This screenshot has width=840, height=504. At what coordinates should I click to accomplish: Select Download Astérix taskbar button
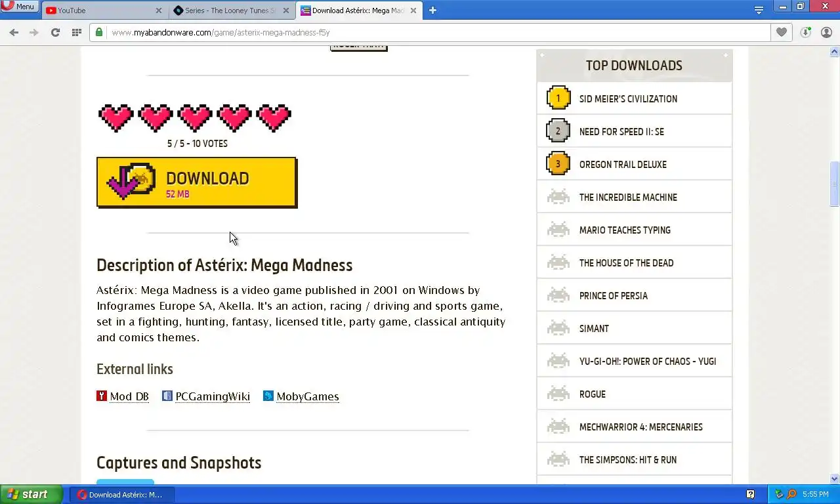(x=122, y=494)
